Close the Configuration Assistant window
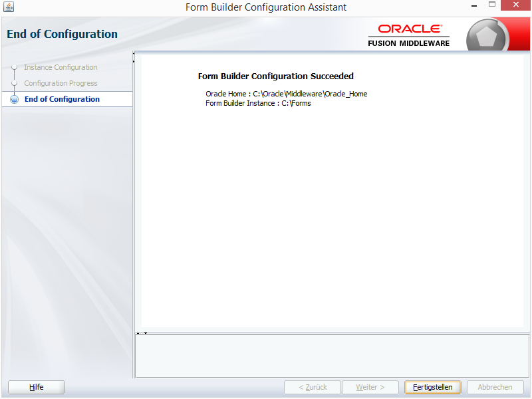 click(515, 5)
